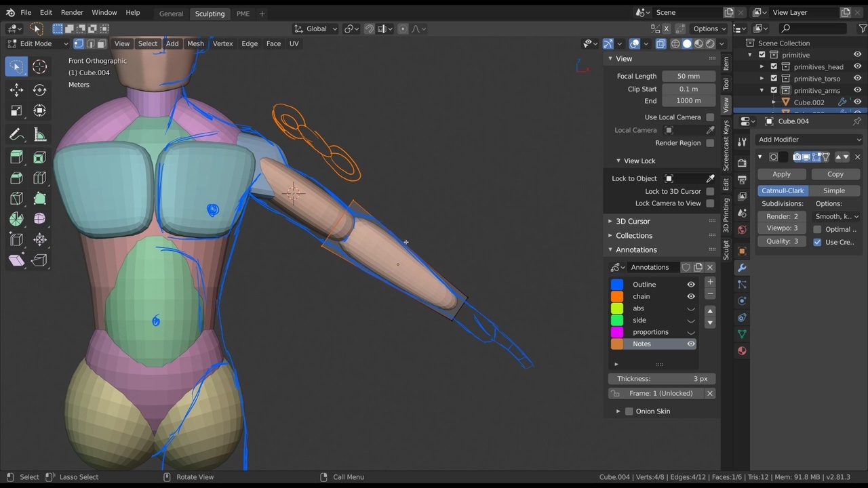Select the Move tool
Image resolution: width=868 pixels, height=488 pixels.
[x=16, y=90]
